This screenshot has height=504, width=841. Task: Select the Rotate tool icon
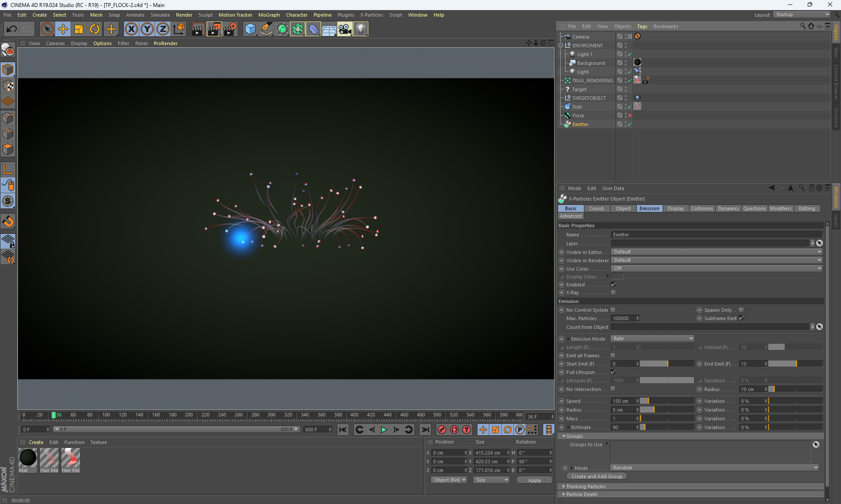(95, 29)
